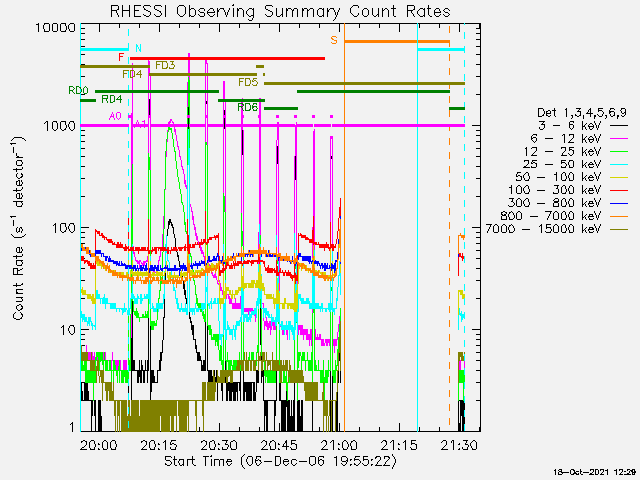This screenshot has height=480, width=640.
Task: Click the plot title RHESSI Observing Summary Count Rates
Action: click(x=280, y=11)
